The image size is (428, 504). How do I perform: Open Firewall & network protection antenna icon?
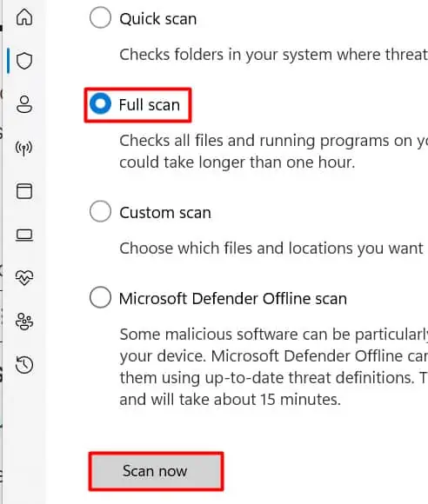[x=24, y=148]
